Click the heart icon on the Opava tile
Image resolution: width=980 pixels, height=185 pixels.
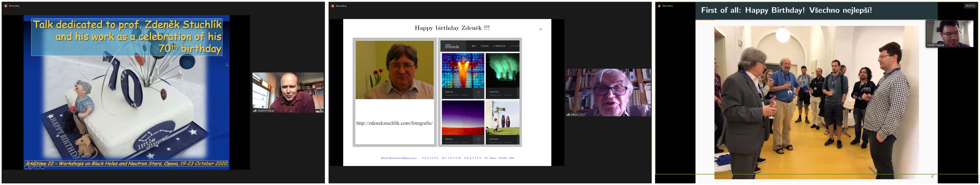pyautogui.click(x=478, y=140)
